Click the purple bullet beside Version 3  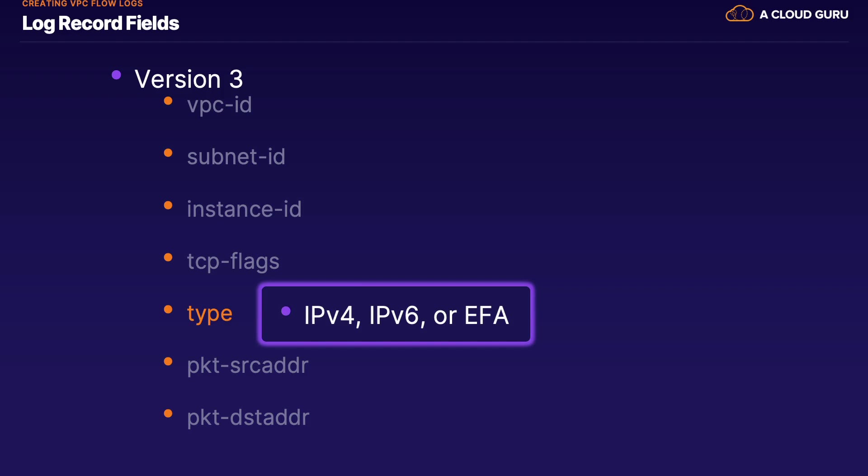[x=116, y=75]
